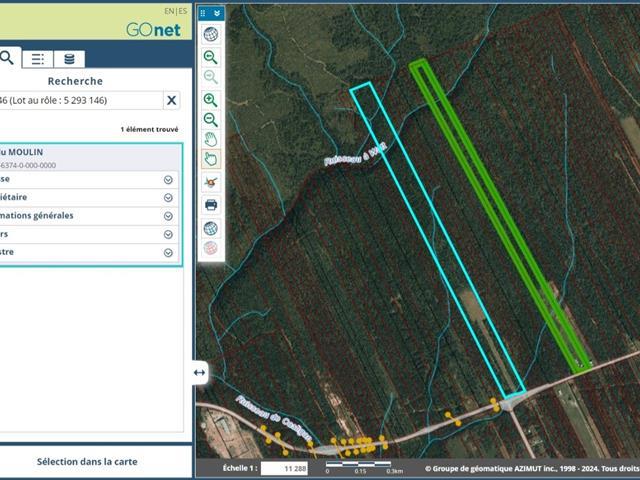Select the pan hand tool
The width and height of the screenshot is (640, 480).
[x=211, y=140]
